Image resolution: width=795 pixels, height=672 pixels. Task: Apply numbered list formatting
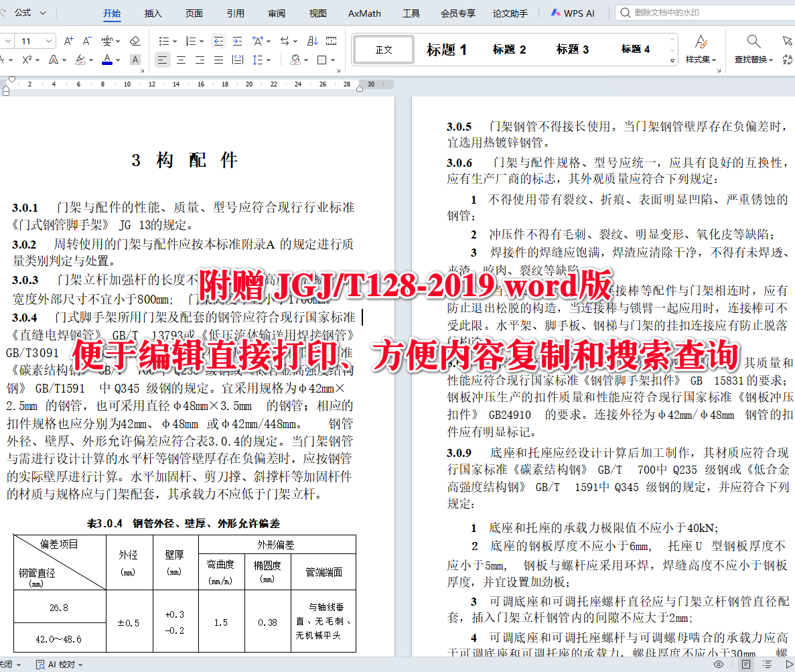pyautogui.click(x=191, y=41)
